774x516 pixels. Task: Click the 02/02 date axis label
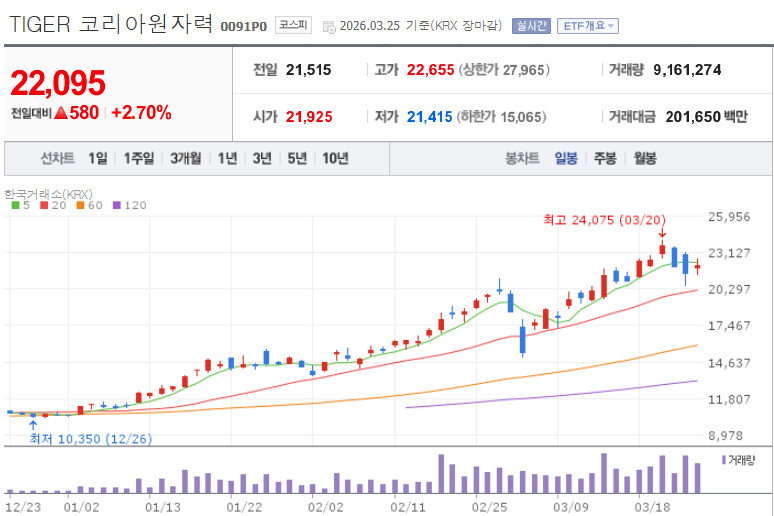[325, 507]
